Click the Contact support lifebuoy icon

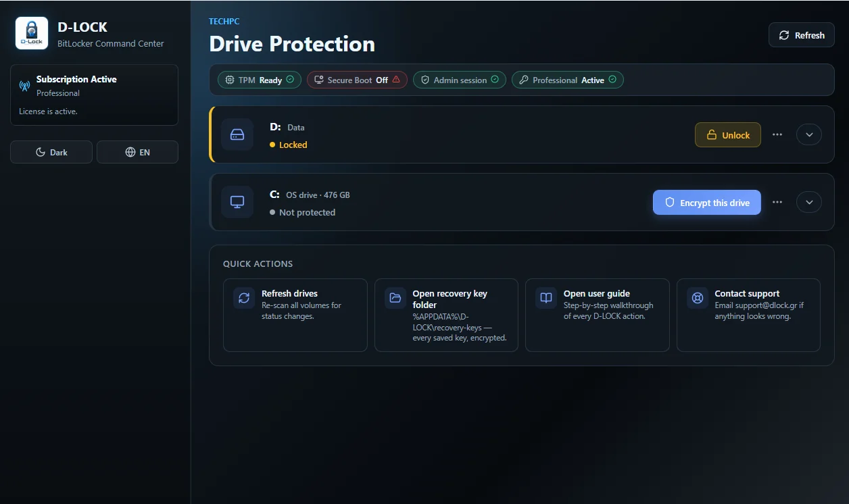click(698, 298)
